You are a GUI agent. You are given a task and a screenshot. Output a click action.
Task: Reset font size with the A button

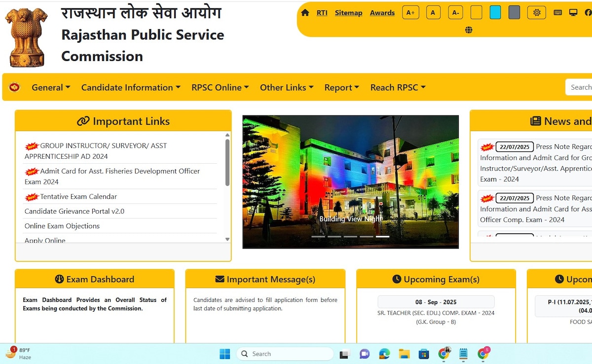pos(433,12)
